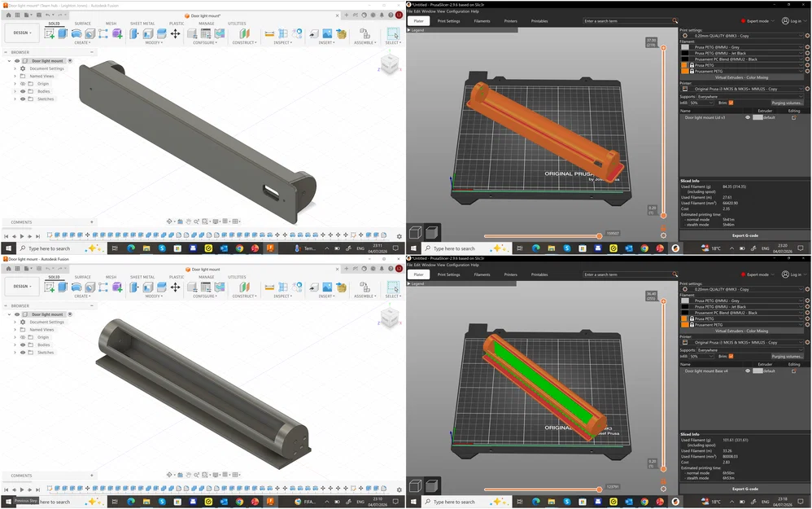Hide Door light mount Base v4 with eye icon
The width and height of the screenshot is (812, 509).
pyautogui.click(x=747, y=371)
